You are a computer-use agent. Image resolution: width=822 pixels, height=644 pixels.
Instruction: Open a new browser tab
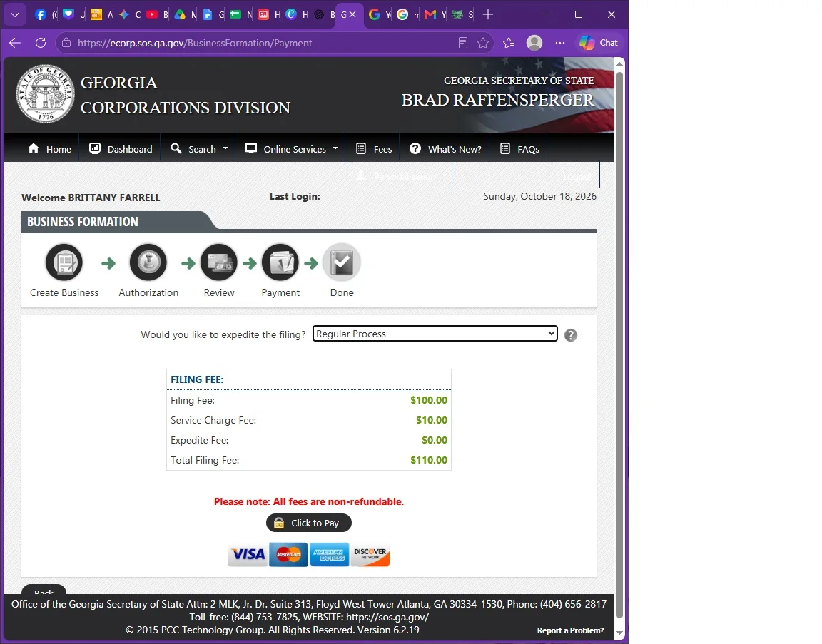point(488,15)
